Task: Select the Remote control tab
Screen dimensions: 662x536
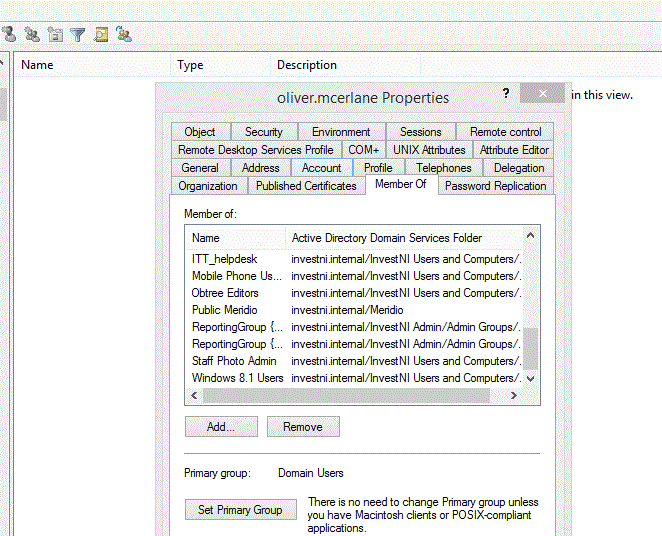Action: [x=505, y=132]
